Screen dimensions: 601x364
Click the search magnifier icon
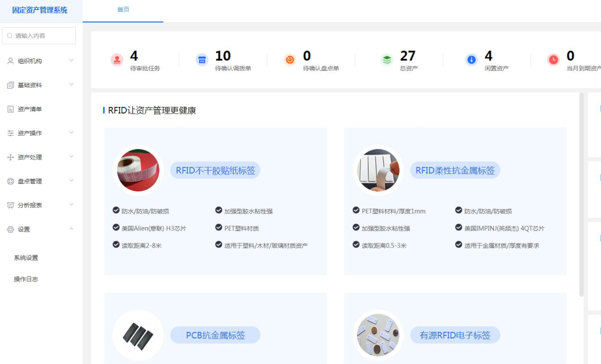9,35
